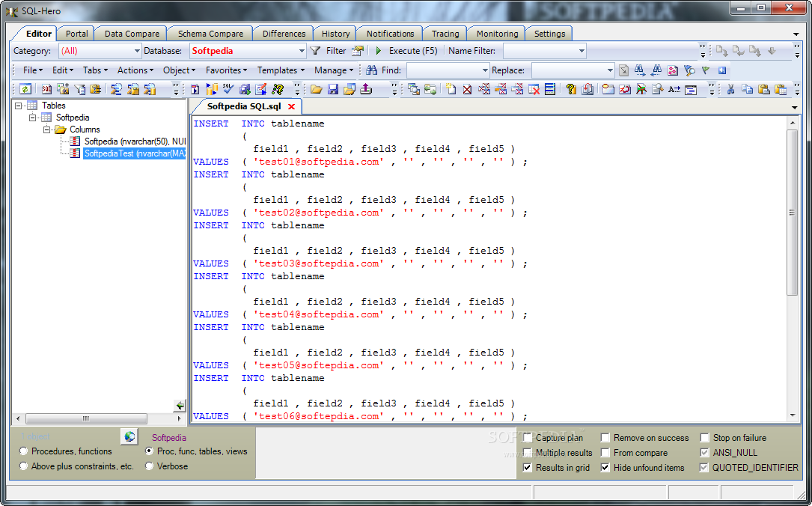Click the globe icon above Softpedia label

point(129,436)
